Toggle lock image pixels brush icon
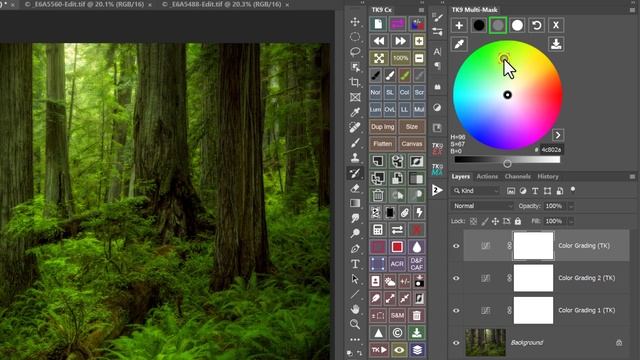Screen dimensions: 640x360 (484, 221)
